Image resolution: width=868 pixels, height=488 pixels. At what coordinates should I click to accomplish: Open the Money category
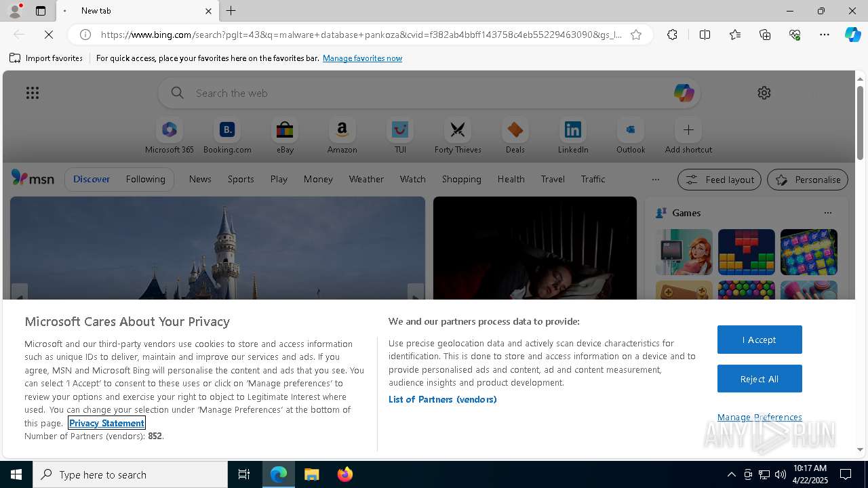click(x=318, y=179)
